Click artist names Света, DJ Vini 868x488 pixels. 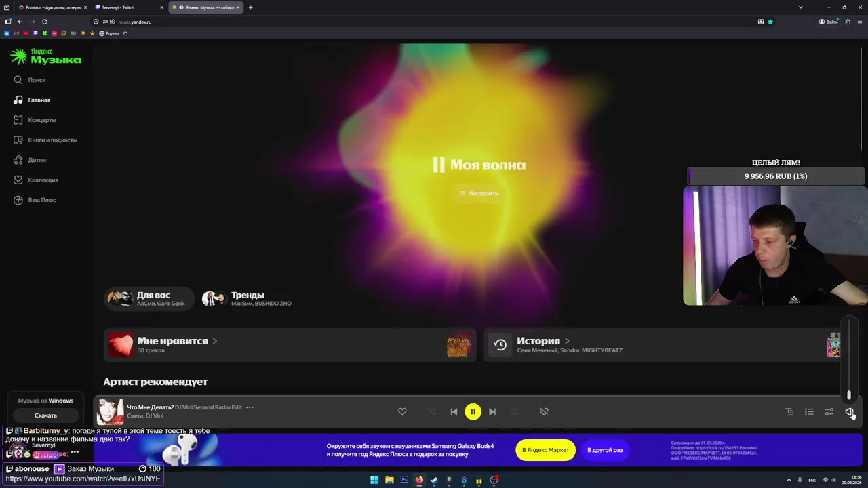[144, 415]
